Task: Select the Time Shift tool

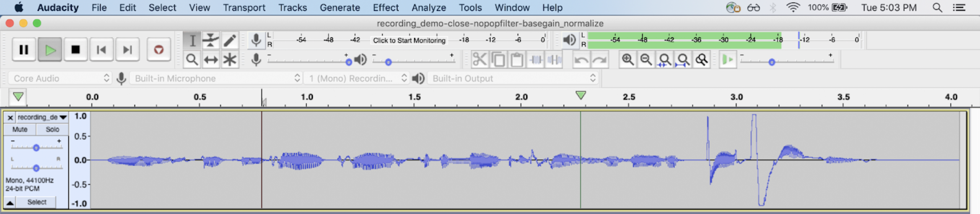Action: tap(210, 60)
